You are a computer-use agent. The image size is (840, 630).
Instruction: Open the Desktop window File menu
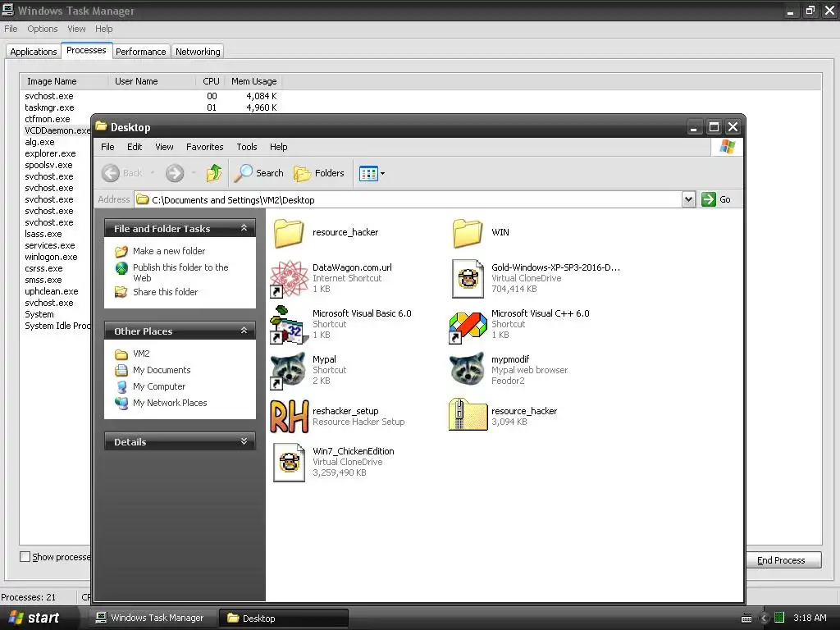(x=107, y=147)
